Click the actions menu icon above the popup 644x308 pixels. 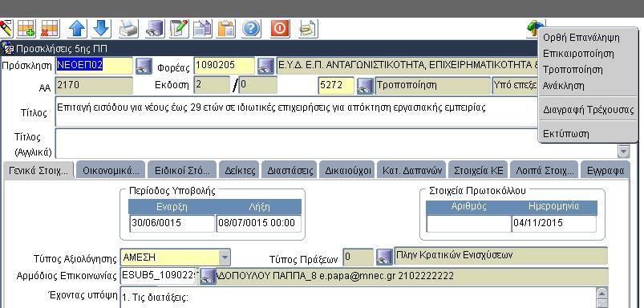click(534, 29)
